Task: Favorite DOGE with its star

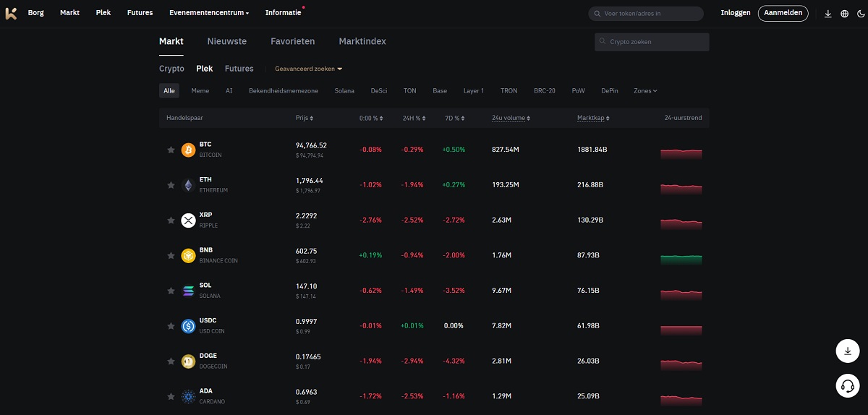Action: (x=171, y=361)
